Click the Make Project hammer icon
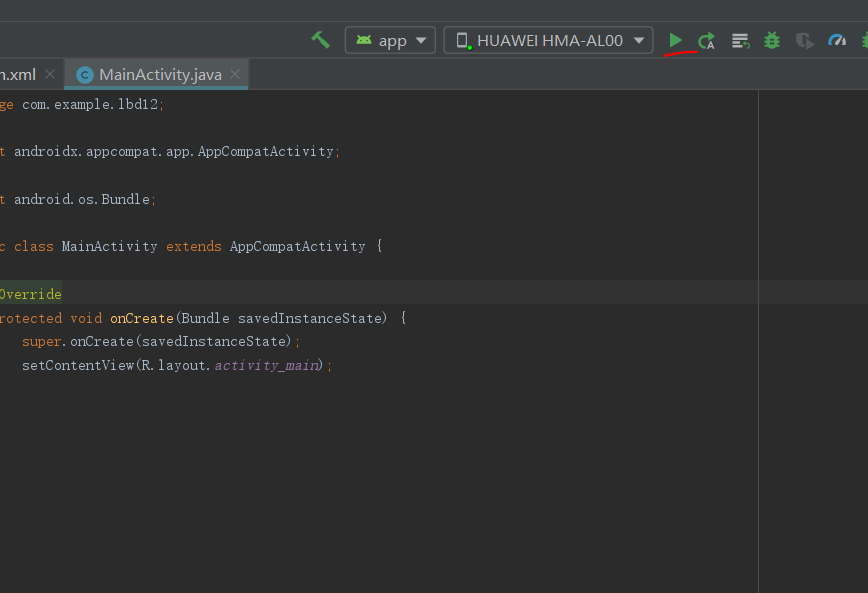This screenshot has width=868, height=593. (x=320, y=40)
